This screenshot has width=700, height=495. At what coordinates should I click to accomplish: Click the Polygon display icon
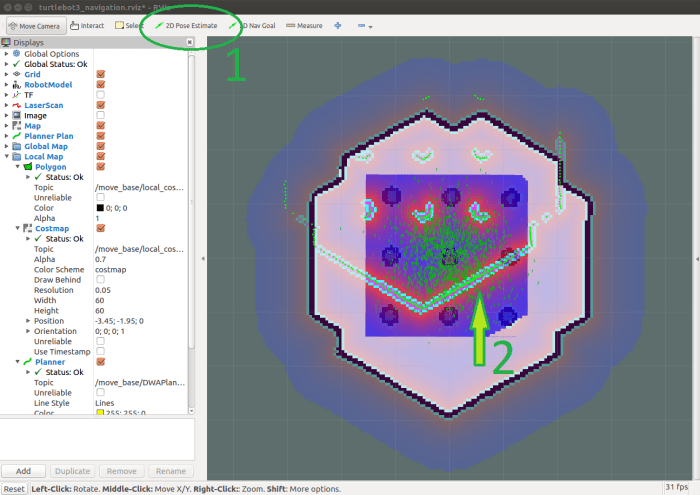pos(28,166)
